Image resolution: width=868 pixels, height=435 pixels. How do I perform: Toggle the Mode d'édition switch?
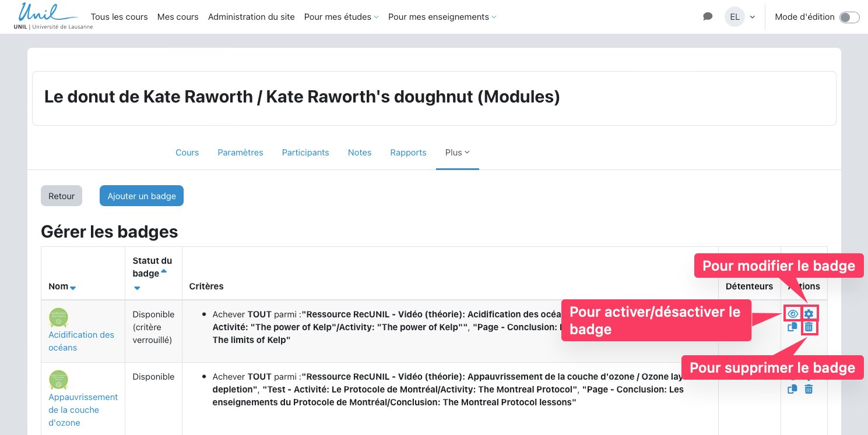click(849, 17)
